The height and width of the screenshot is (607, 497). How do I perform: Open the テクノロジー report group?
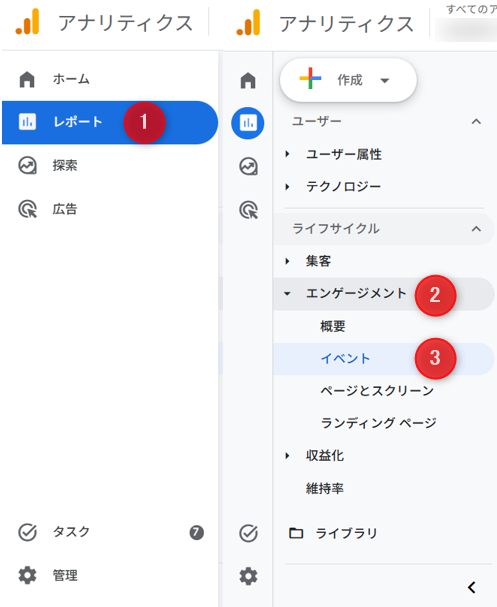pos(343,187)
